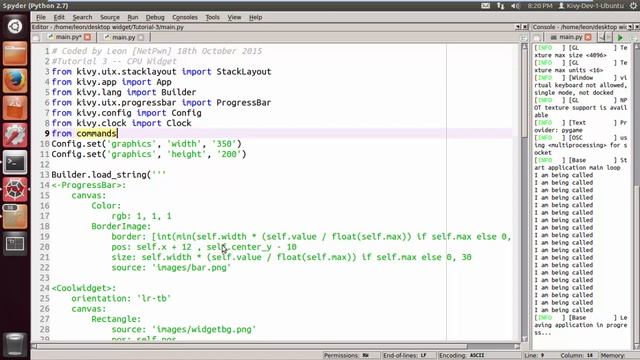Viewport: 640px width, 360px height.
Task: Open System Settings from launcher
Action: (15, 135)
